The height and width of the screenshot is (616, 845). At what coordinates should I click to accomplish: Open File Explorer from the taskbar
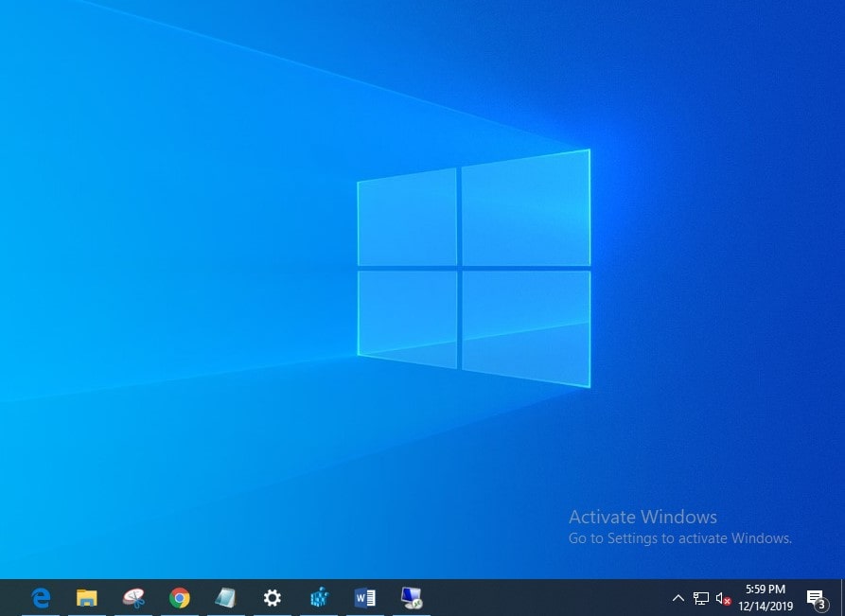pyautogui.click(x=86, y=598)
